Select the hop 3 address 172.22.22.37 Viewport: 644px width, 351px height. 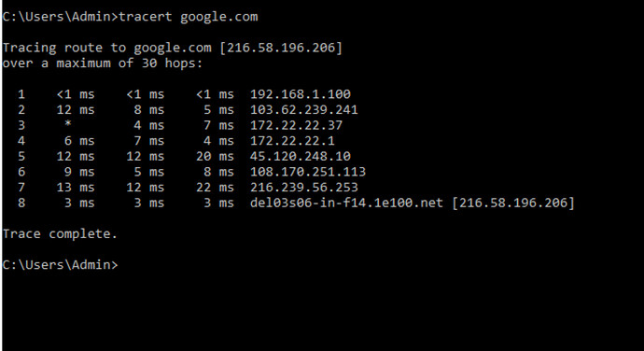[297, 125]
